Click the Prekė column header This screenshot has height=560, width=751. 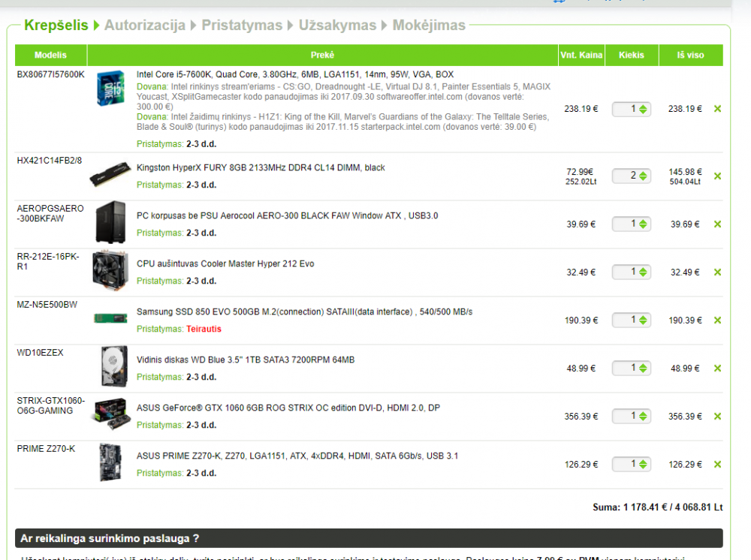pos(322,55)
